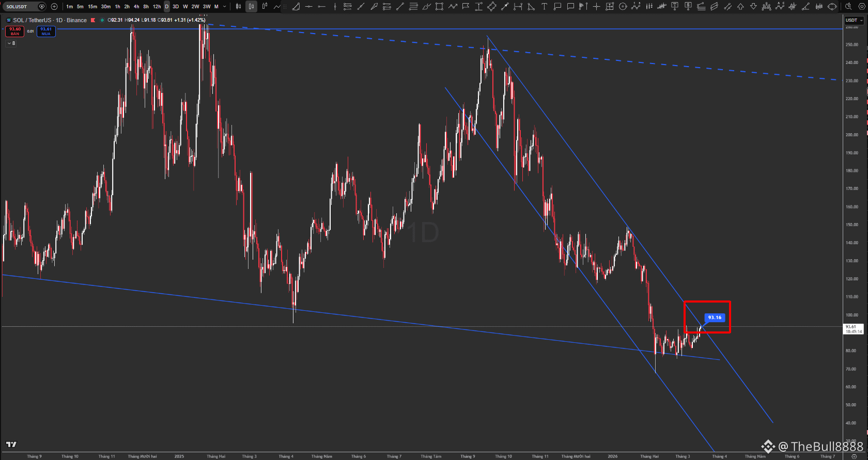Image resolution: width=868 pixels, height=460 pixels.
Task: Click the SOLUSDT symbol search box
Action: click(24, 7)
